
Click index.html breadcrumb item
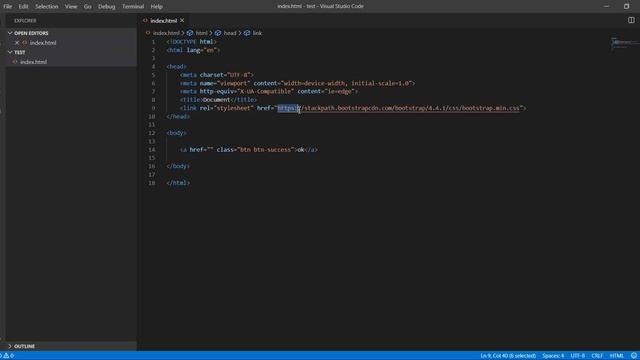click(x=166, y=33)
